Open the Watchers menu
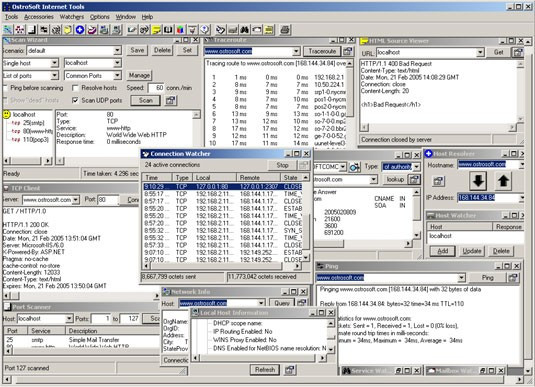The image size is (535, 387). tap(72, 17)
